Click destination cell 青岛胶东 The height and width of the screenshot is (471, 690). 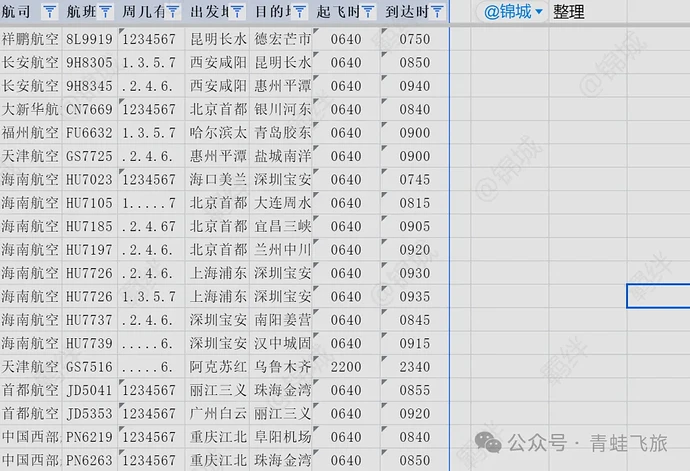283,132
